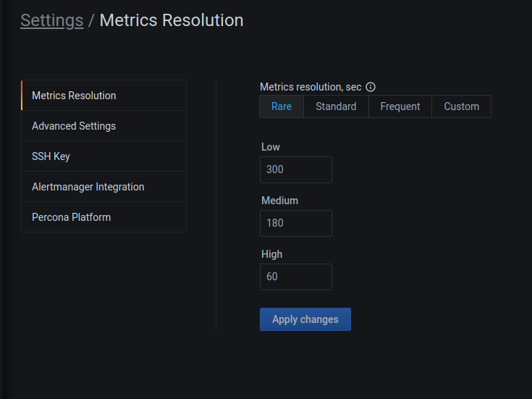Click the Medium field label
532x399 pixels.
(279, 201)
